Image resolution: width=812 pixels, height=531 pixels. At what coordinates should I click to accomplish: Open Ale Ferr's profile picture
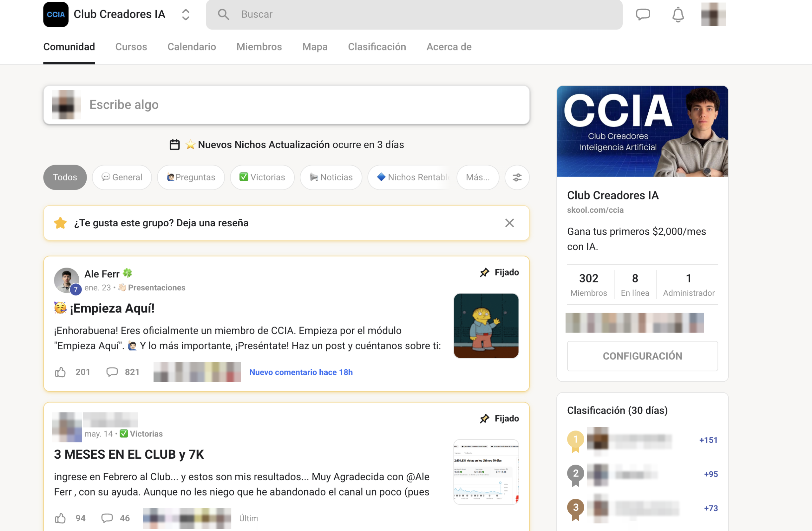67,280
